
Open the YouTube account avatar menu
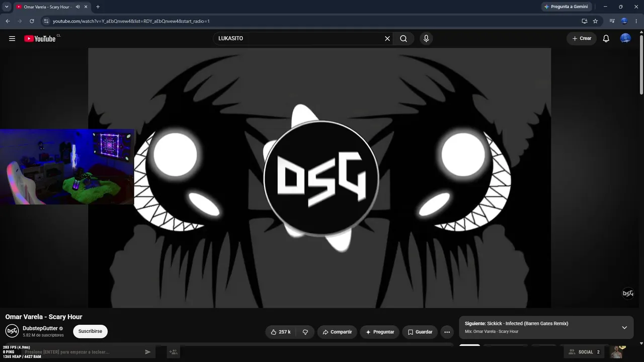coord(625,38)
